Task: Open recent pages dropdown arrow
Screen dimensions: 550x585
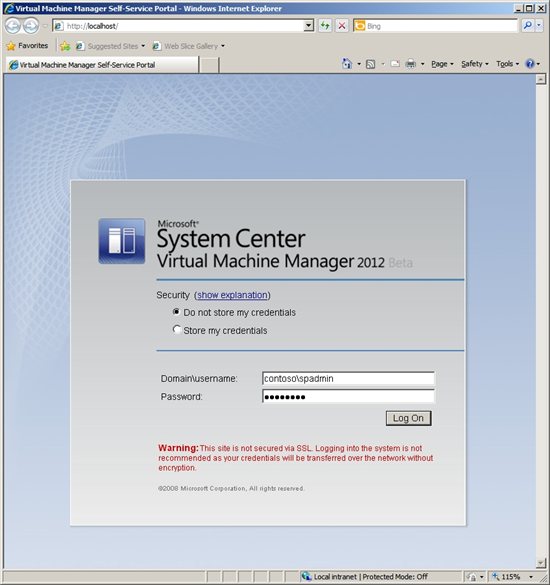Action: 44,26
